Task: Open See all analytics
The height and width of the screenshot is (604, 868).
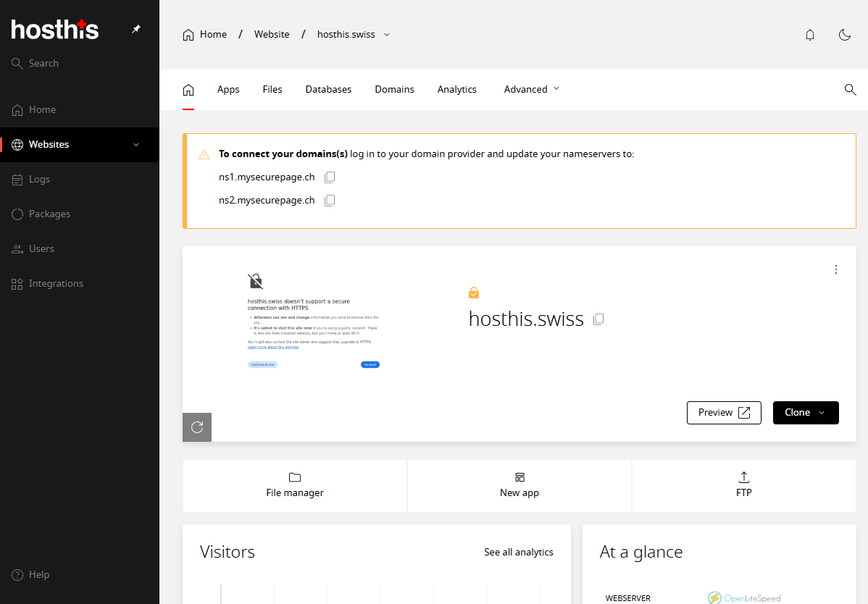Action: (519, 552)
